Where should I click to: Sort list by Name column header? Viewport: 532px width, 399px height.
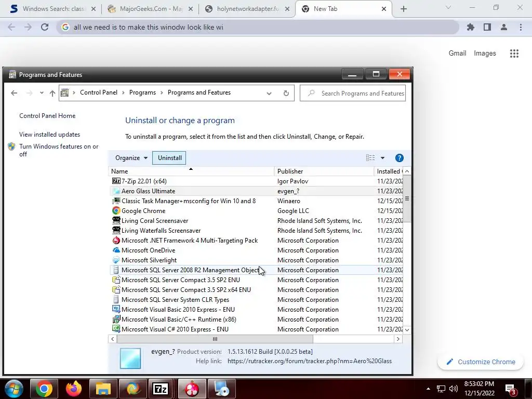click(191, 171)
